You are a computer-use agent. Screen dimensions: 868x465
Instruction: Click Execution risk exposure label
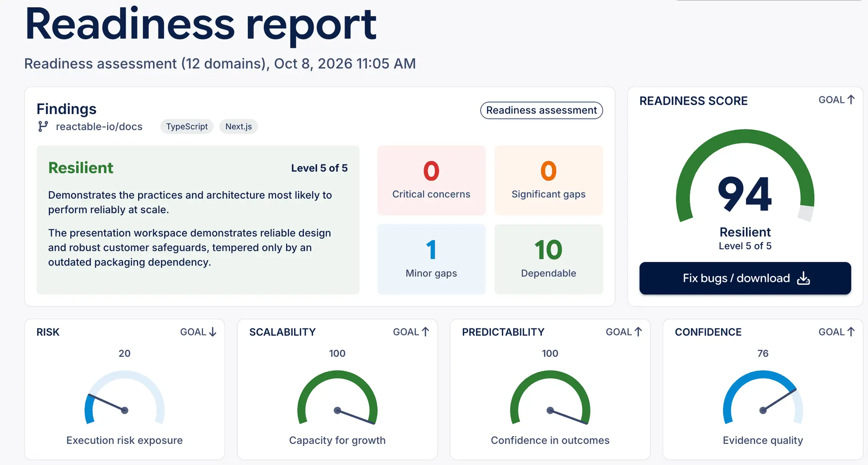click(x=125, y=440)
